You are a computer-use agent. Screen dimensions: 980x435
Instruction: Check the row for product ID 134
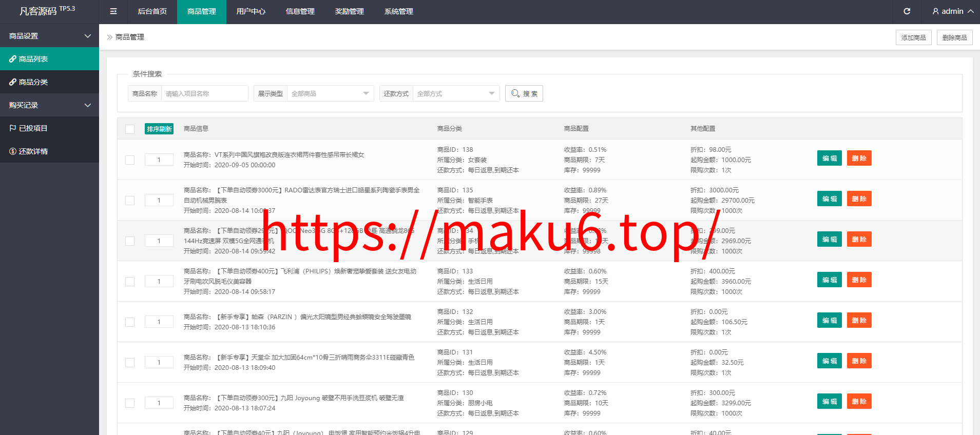pyautogui.click(x=130, y=241)
